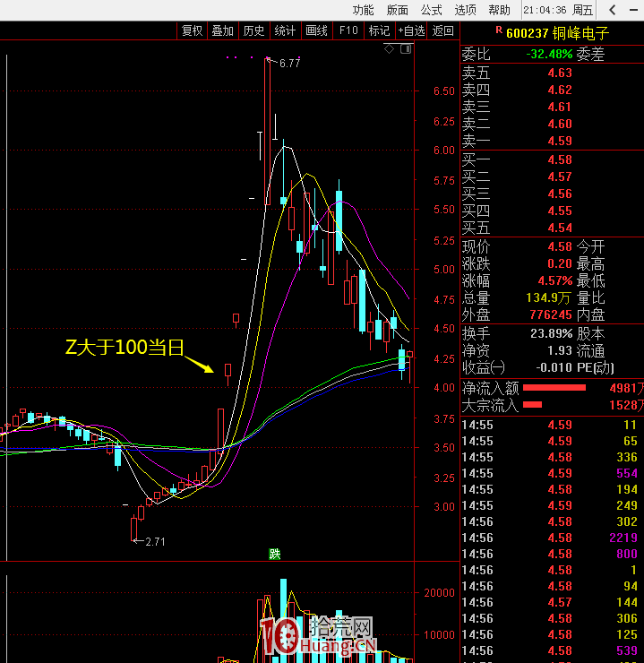Click 卖三 price 4.61
The image size is (644, 663).
pos(560,107)
